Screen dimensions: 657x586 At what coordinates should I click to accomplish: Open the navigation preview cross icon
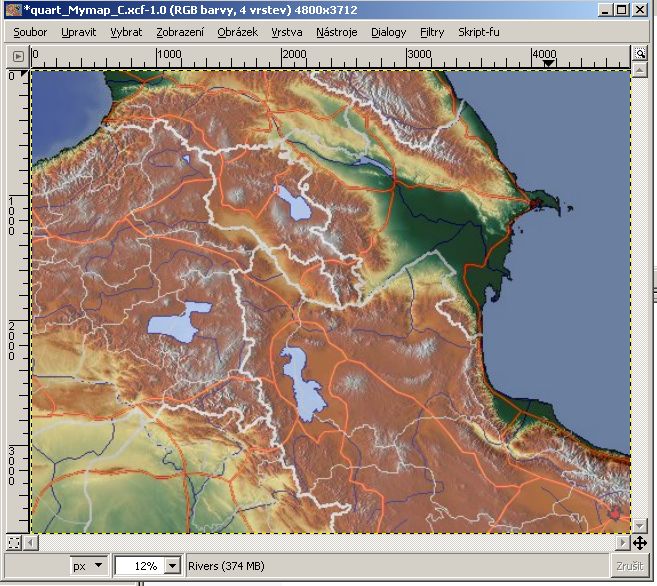[x=639, y=543]
